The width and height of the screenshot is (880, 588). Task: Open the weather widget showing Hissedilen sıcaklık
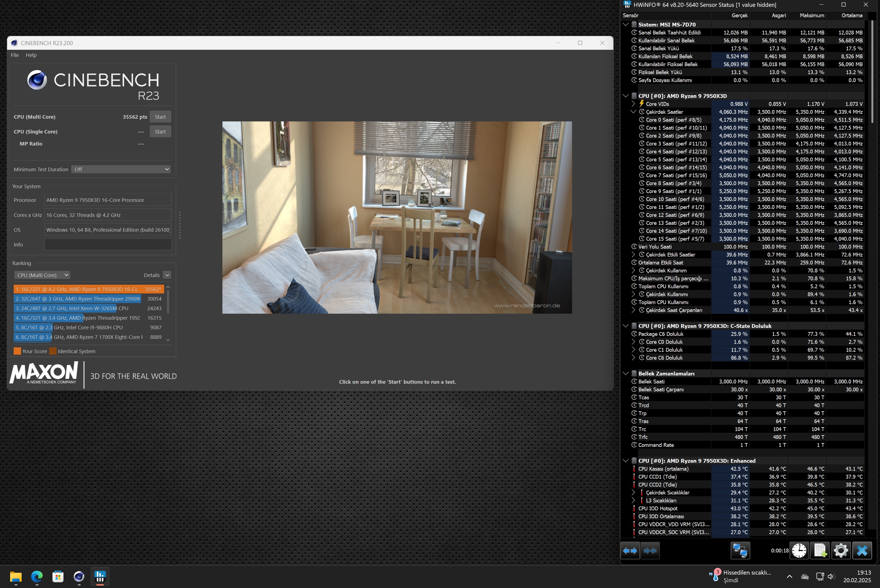pyautogui.click(x=740, y=576)
